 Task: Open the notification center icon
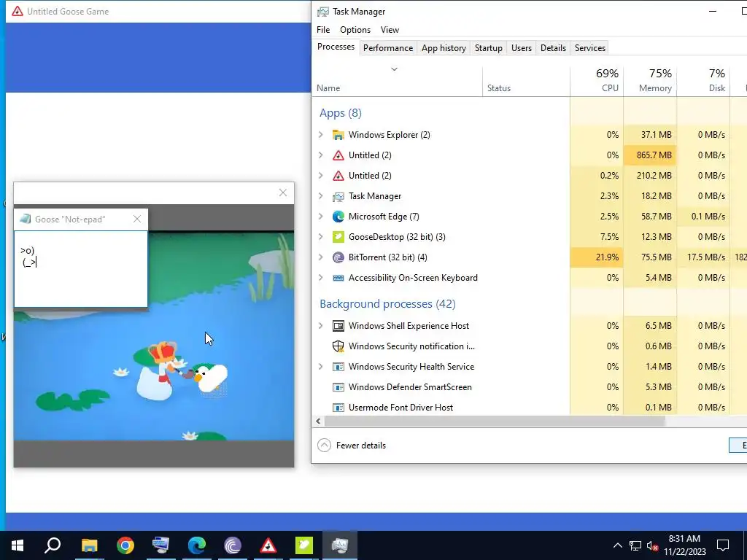pyautogui.click(x=723, y=545)
